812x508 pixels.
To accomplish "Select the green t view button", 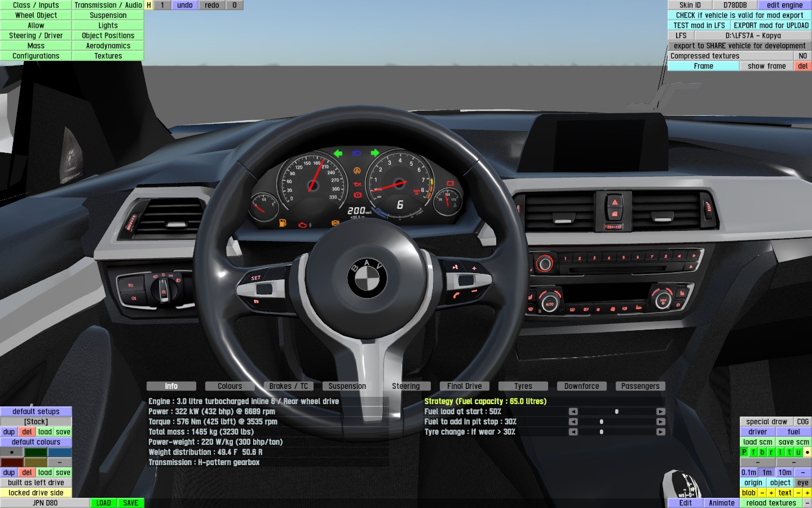I will (789, 452).
